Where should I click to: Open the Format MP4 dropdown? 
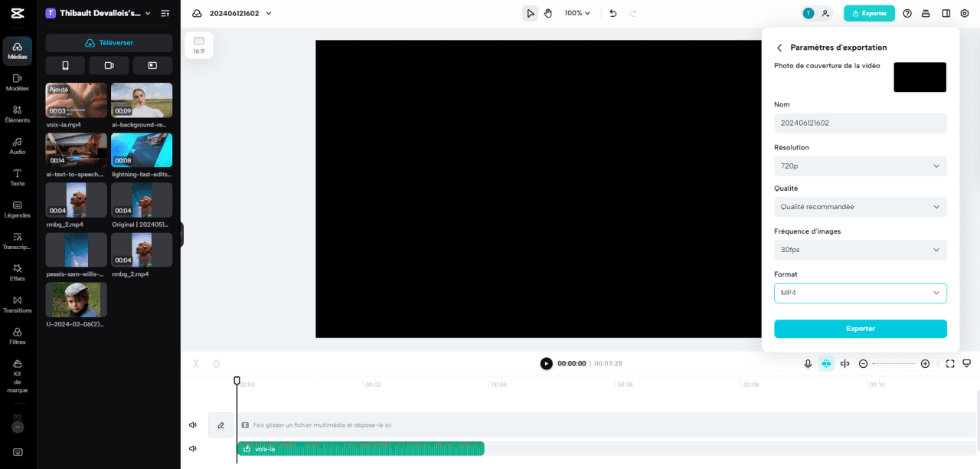[x=861, y=293]
